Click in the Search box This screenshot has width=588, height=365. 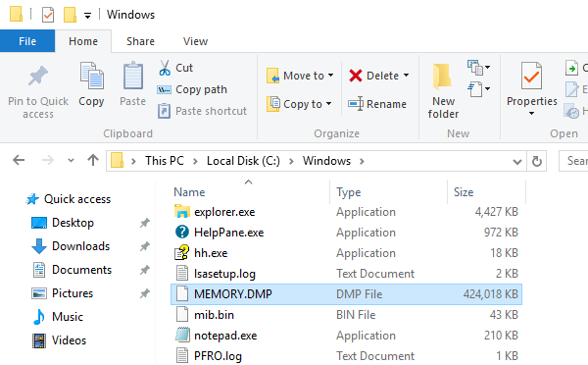(573, 161)
